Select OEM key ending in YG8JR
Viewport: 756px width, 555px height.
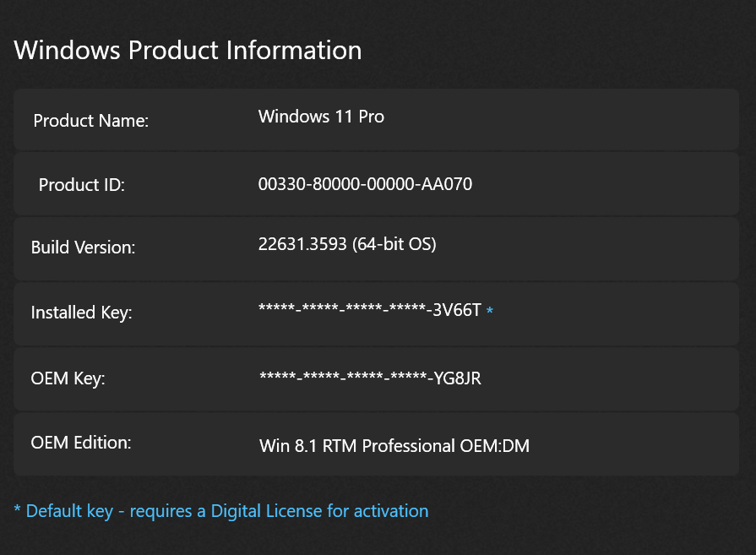(x=370, y=378)
